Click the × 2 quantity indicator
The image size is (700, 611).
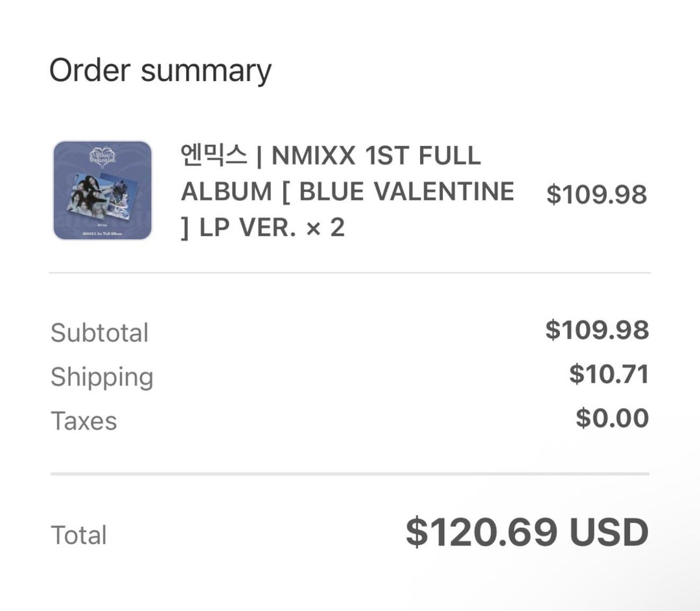click(326, 227)
